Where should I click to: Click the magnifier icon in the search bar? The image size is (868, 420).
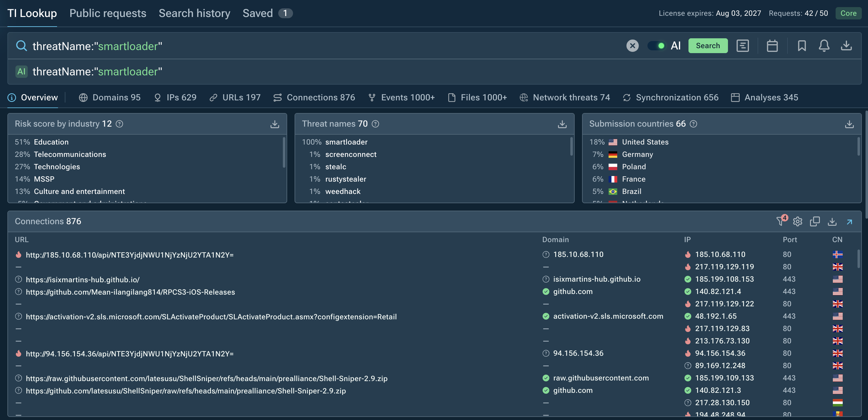click(x=21, y=45)
